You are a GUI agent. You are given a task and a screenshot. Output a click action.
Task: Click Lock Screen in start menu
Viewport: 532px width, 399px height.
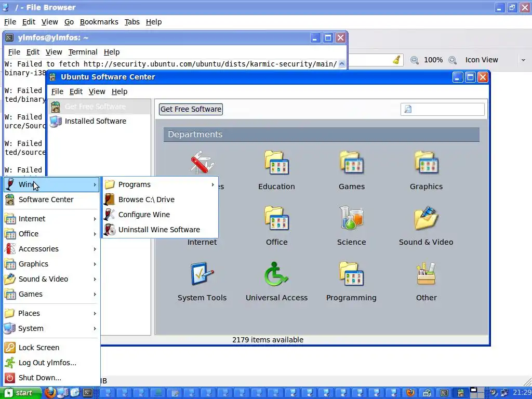51,348
